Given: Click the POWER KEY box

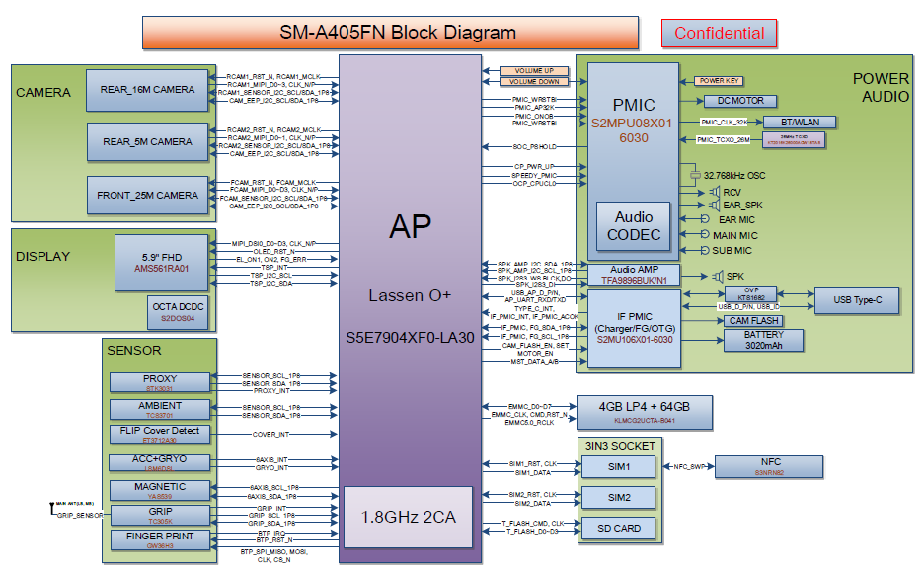Looking at the screenshot, I should point(719,81).
